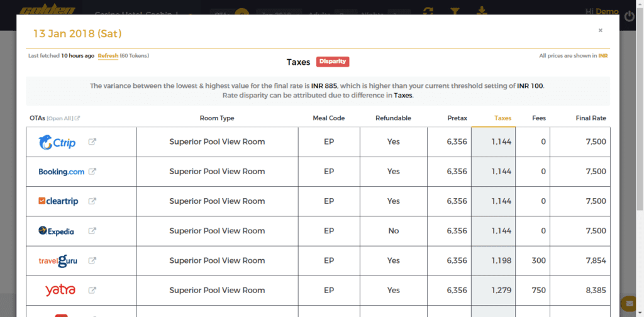Viewport: 644px width, 317px height.
Task: Close the 13 Jan 2018 rate dialog
Action: click(600, 30)
